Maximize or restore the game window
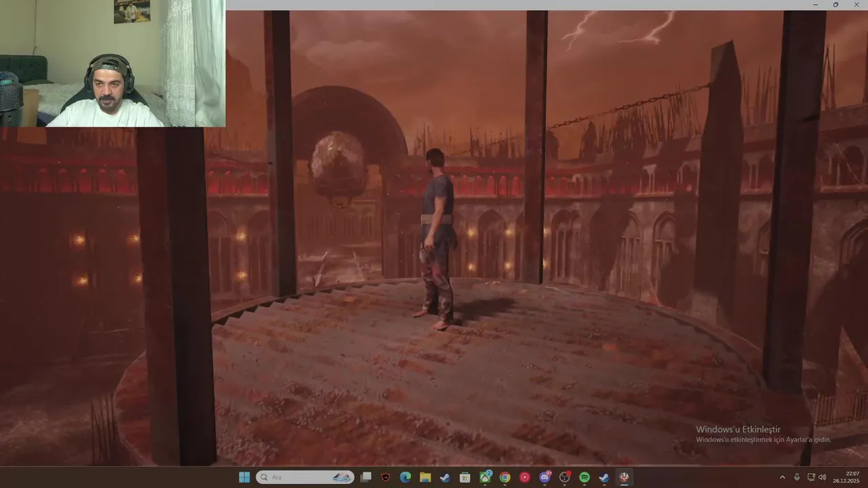Image resolution: width=868 pixels, height=488 pixels. tap(835, 5)
